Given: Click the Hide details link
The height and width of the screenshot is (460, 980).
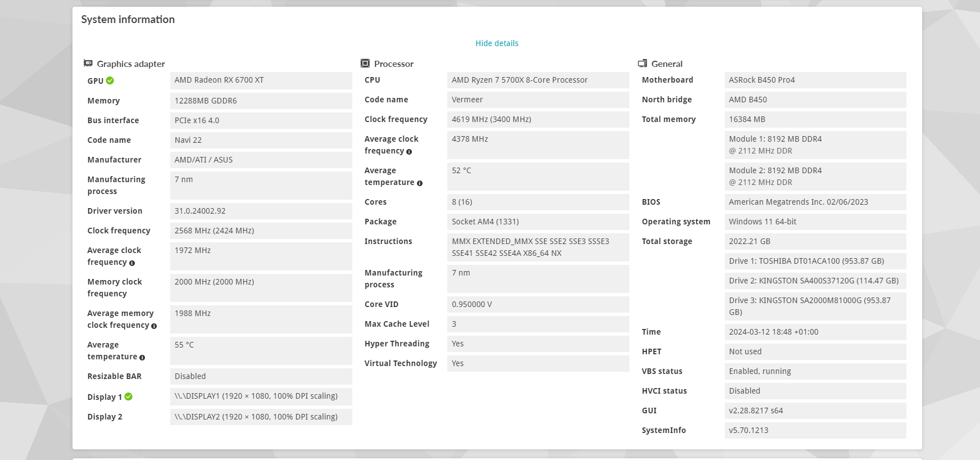Looking at the screenshot, I should coord(497,43).
